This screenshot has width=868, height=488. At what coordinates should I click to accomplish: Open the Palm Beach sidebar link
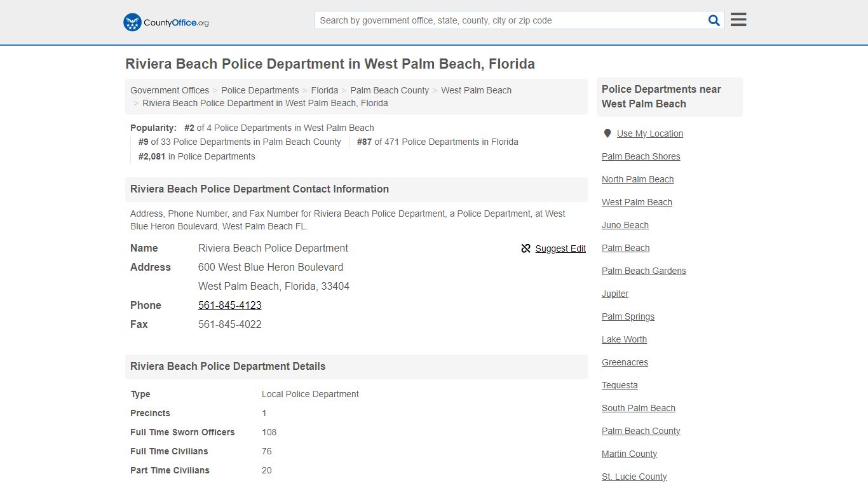626,248
